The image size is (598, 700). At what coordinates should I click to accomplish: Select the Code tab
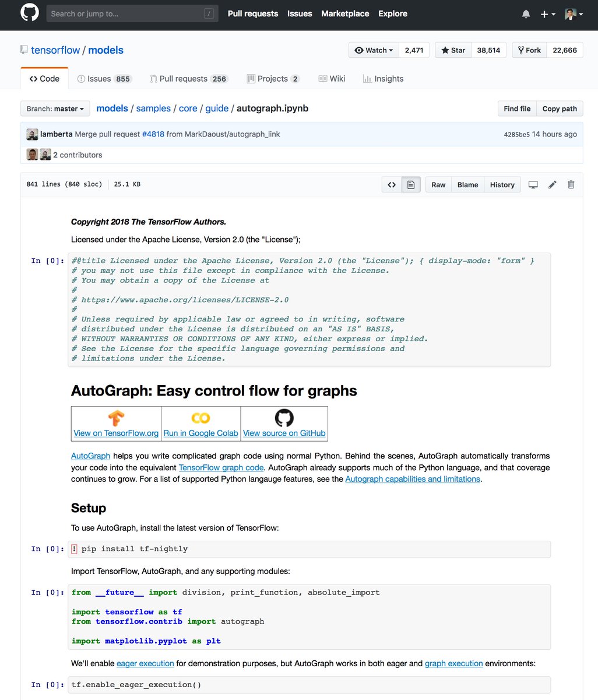(44, 79)
